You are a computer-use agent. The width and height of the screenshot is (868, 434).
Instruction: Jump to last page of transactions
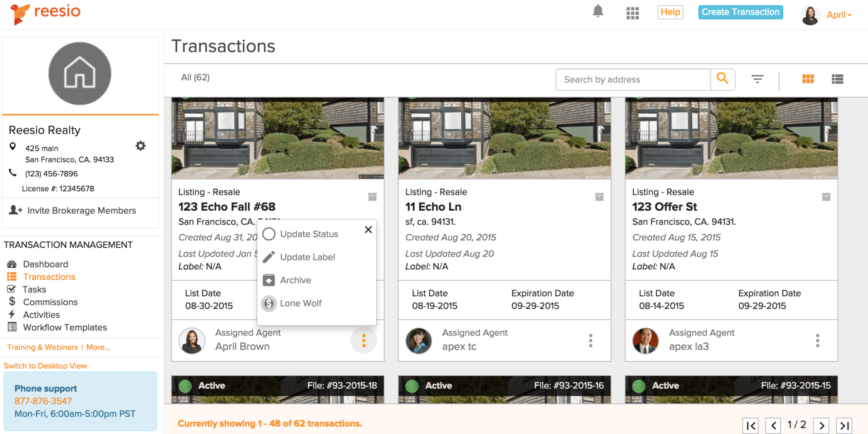point(844,425)
